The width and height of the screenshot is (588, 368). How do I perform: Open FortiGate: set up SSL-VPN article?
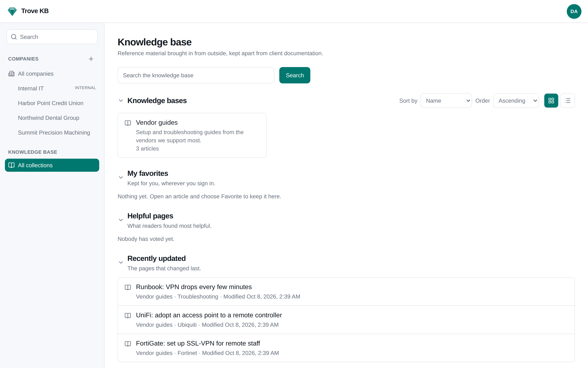(198, 343)
